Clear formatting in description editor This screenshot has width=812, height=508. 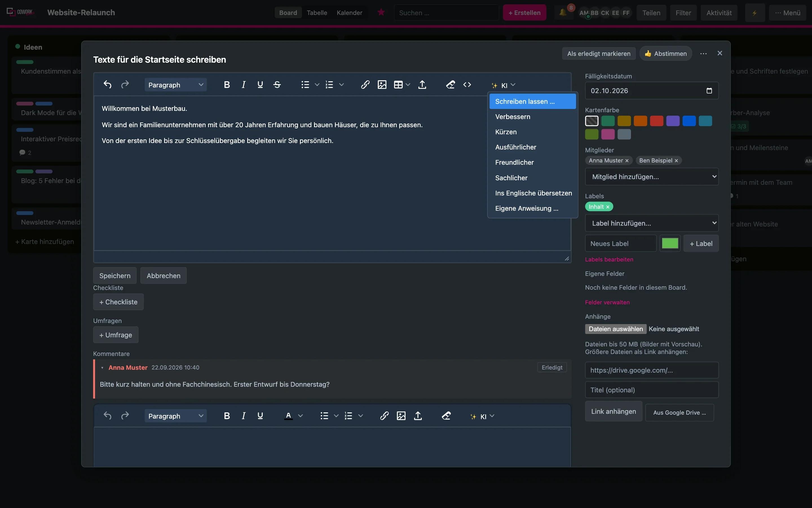(x=450, y=85)
